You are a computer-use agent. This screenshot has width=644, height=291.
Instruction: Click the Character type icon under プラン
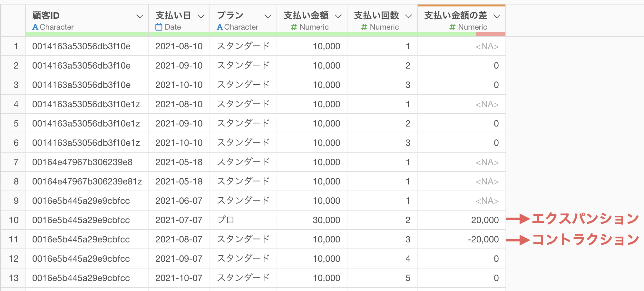220,27
